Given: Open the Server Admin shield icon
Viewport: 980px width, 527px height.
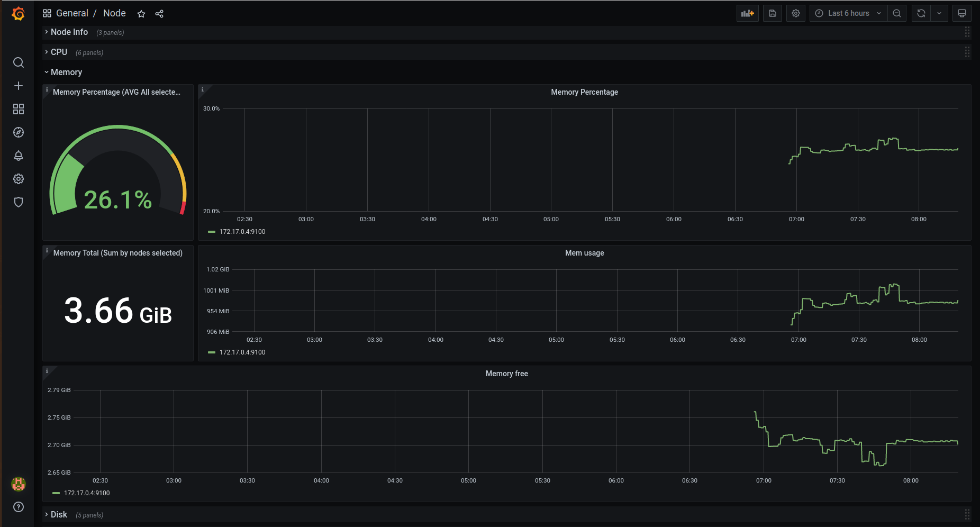Looking at the screenshot, I should [19, 202].
